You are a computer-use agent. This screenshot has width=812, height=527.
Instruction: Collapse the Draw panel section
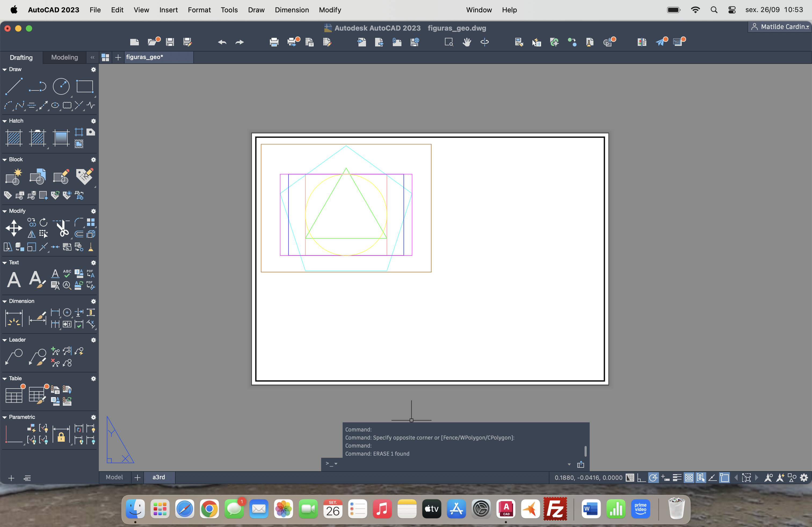(5, 69)
